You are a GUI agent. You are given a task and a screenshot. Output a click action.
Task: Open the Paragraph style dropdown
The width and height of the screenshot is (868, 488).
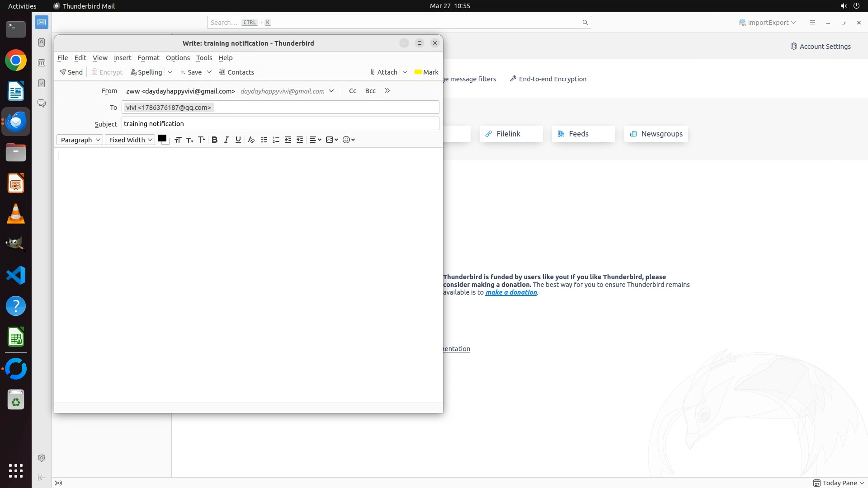pyautogui.click(x=80, y=140)
